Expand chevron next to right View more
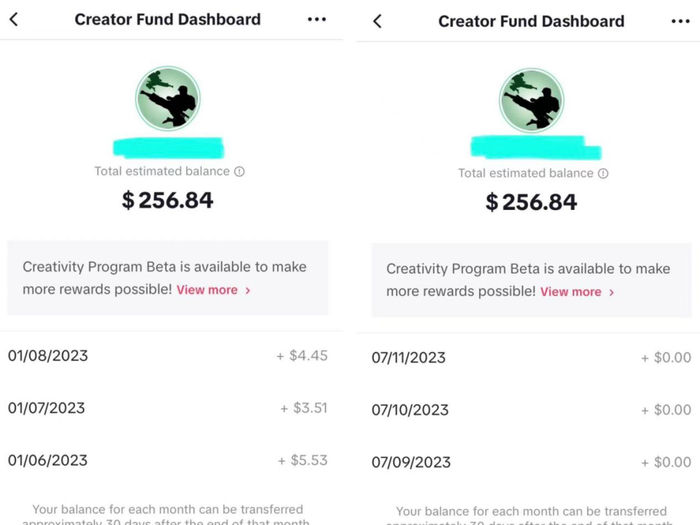This screenshot has height=525, width=700. tap(612, 292)
